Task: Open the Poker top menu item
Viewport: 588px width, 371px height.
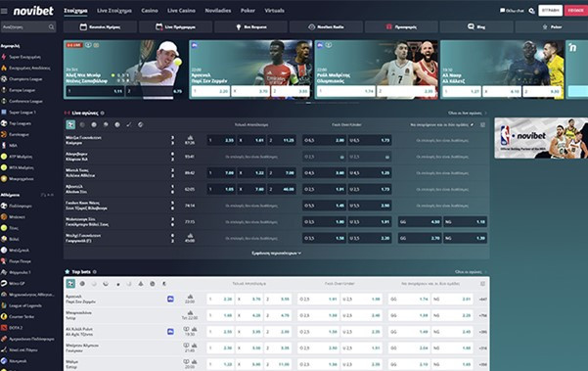Action: 248,11
